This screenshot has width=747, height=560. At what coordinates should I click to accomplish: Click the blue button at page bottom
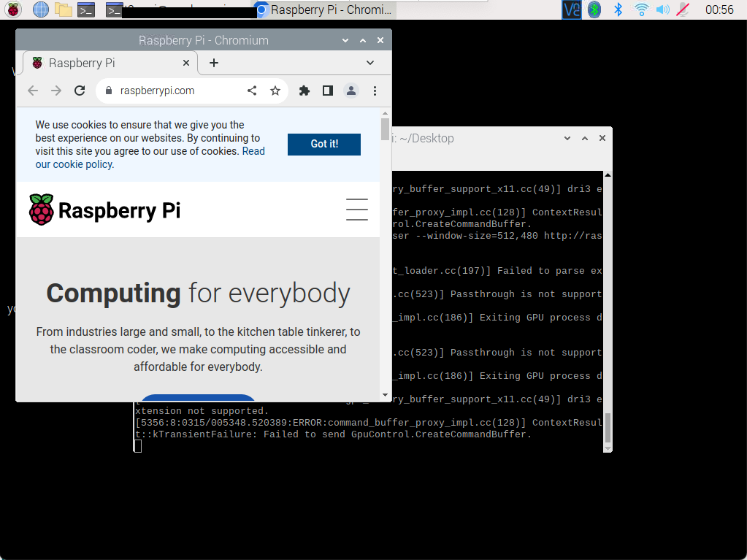[x=198, y=398]
